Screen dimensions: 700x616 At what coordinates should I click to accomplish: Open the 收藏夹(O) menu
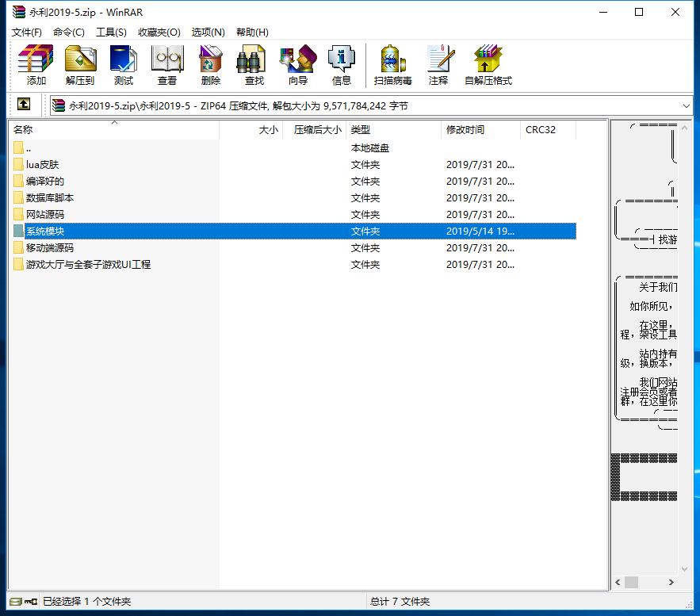point(159,33)
